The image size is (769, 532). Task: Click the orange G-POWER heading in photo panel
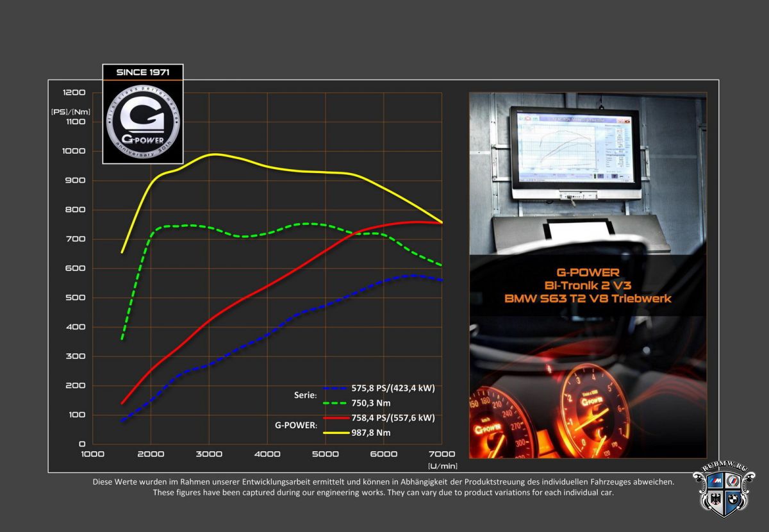coord(588,273)
